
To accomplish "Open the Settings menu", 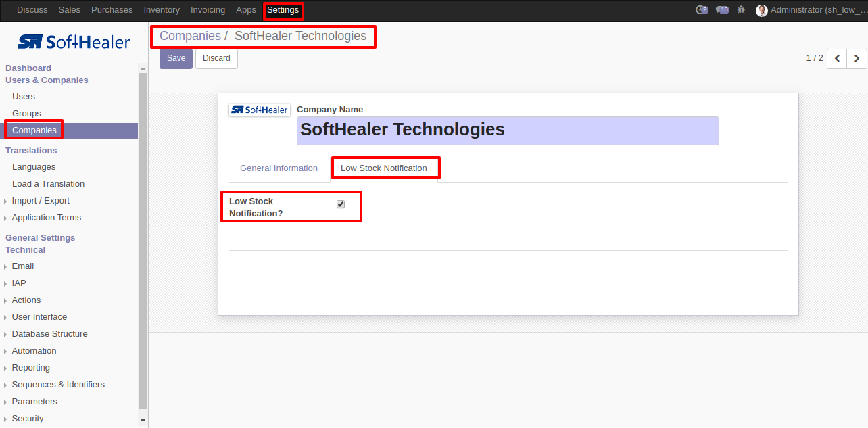I will pos(283,10).
